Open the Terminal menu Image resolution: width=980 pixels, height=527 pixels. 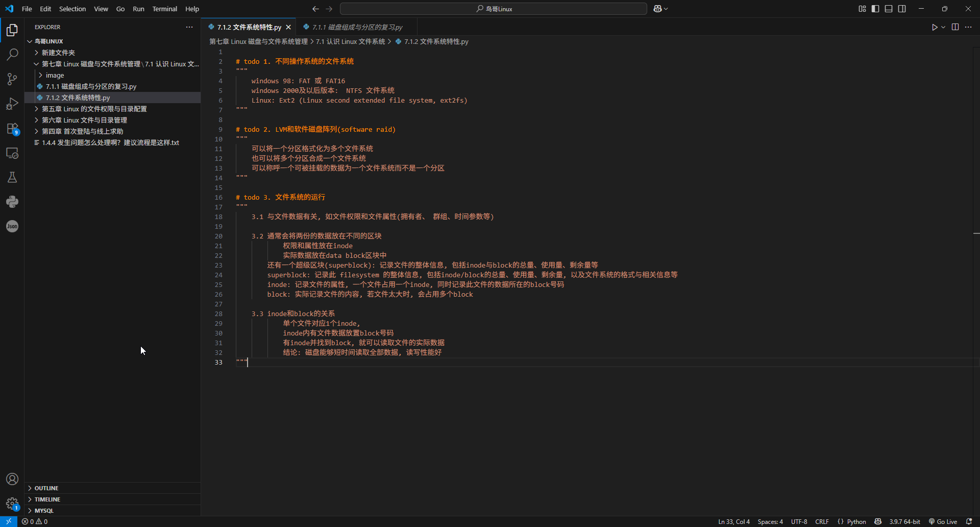(164, 9)
